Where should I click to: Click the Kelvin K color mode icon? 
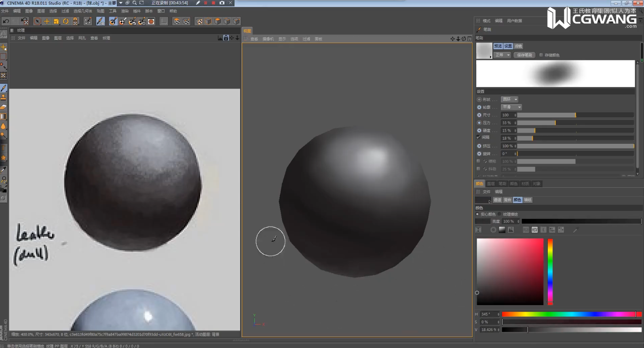click(x=543, y=230)
